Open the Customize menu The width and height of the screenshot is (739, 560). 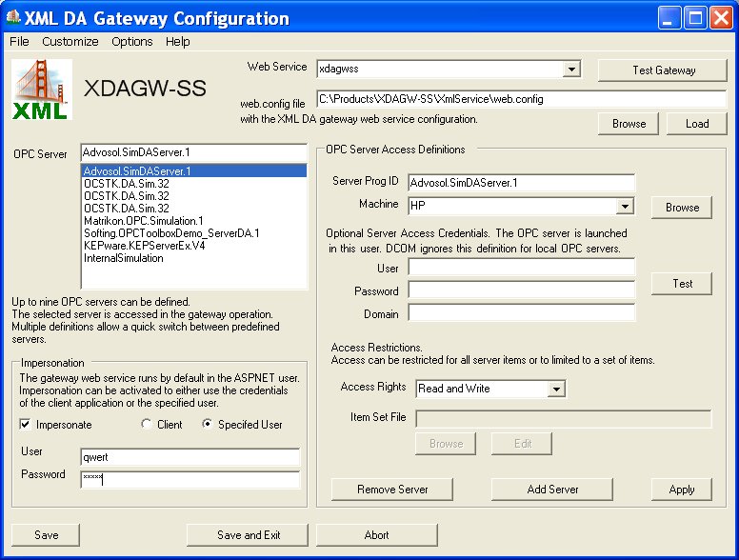(70, 42)
